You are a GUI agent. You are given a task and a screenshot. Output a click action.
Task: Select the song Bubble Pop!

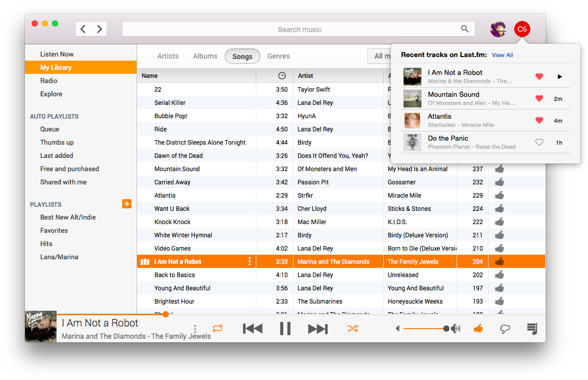pyautogui.click(x=171, y=116)
